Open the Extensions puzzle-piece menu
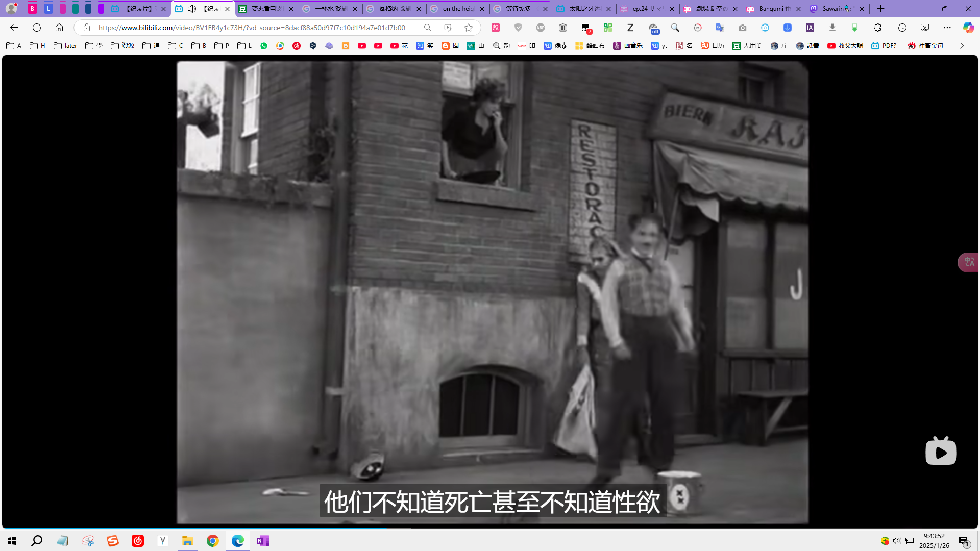 pos(877,28)
